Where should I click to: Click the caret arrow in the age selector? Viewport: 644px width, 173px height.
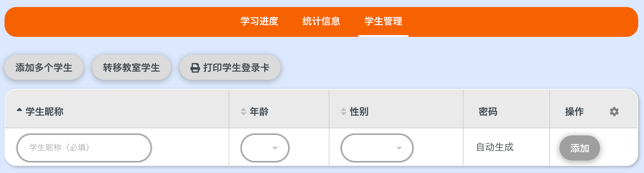coord(275,148)
